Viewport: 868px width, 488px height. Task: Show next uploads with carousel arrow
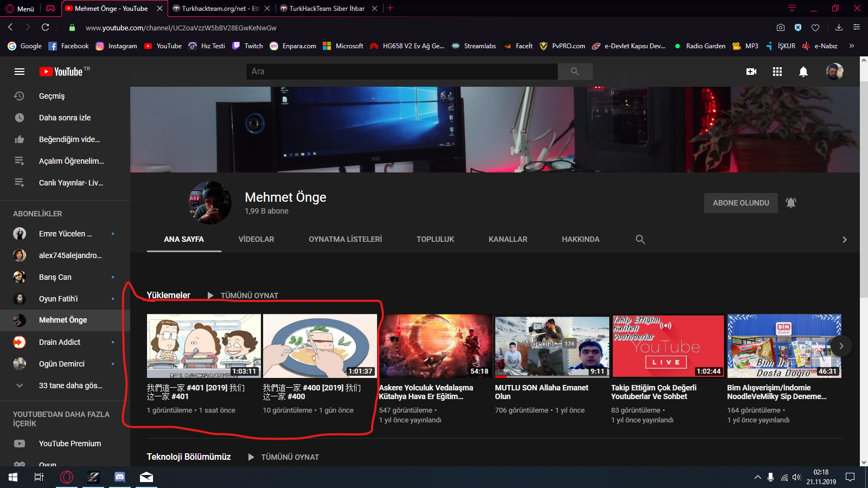[x=841, y=346]
